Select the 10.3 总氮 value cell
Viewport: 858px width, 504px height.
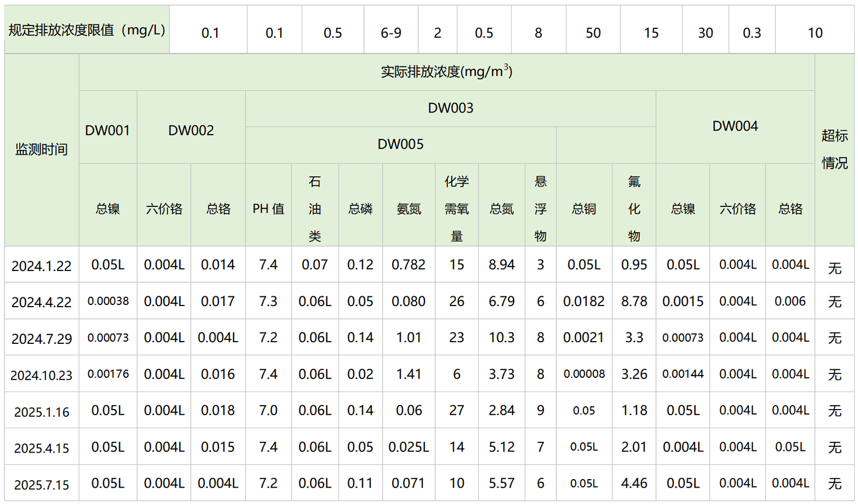point(501,338)
